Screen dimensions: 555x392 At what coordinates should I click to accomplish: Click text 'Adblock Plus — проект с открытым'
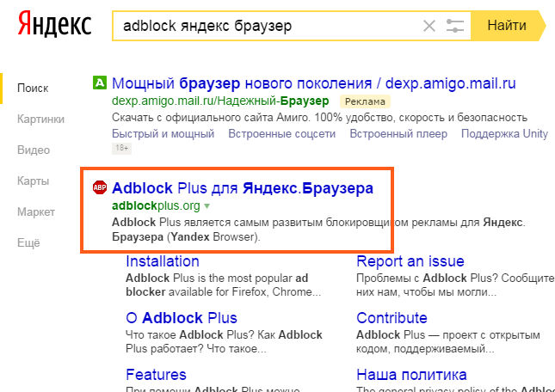(448, 334)
